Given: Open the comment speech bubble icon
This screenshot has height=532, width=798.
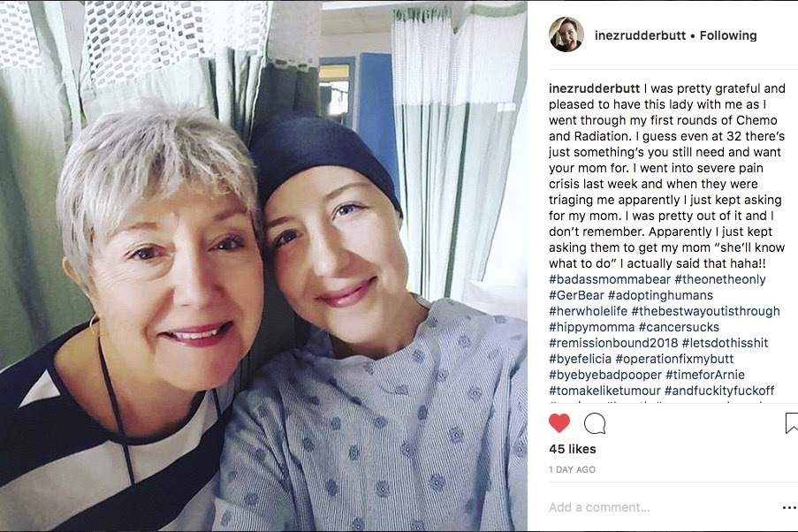Looking at the screenshot, I should [x=595, y=423].
